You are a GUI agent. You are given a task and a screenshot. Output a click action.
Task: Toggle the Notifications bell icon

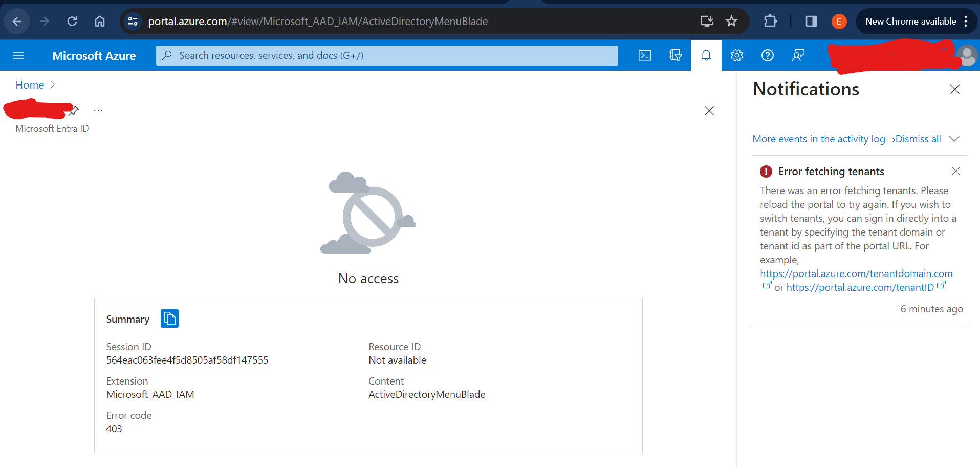[706, 55]
